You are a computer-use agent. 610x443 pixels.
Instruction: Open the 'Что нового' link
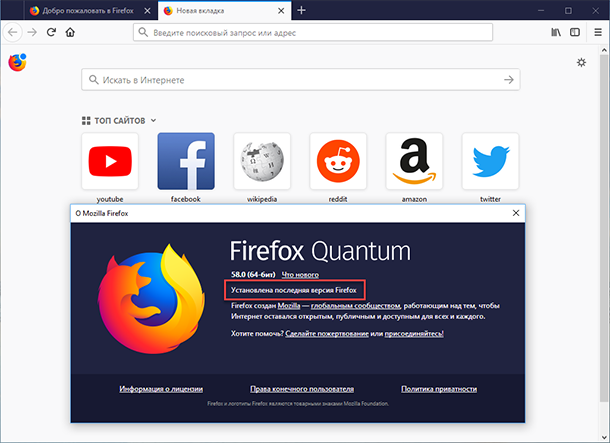pos(300,275)
